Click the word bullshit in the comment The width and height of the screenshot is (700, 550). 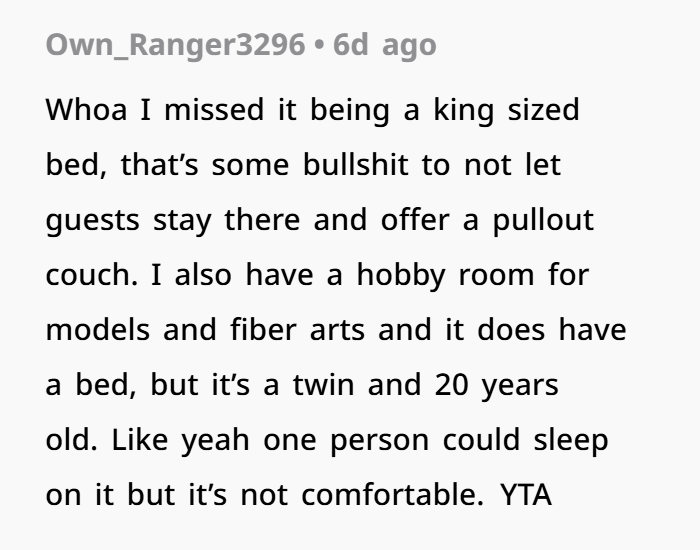[x=355, y=165]
